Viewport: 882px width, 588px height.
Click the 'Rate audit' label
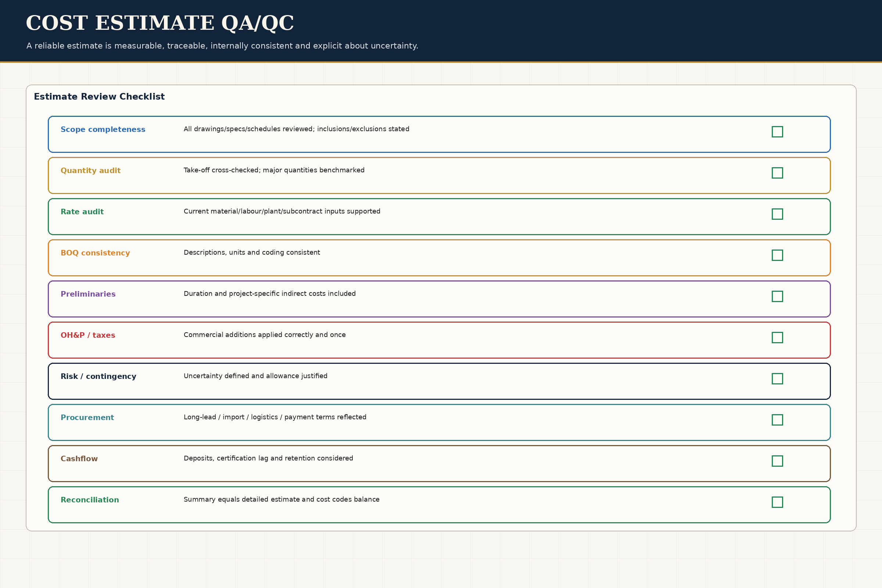coord(82,212)
